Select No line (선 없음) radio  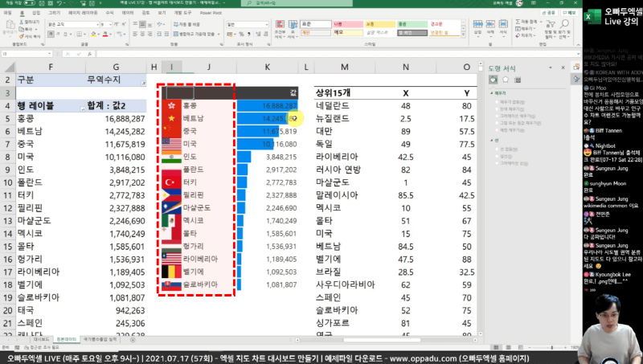tap(497, 149)
